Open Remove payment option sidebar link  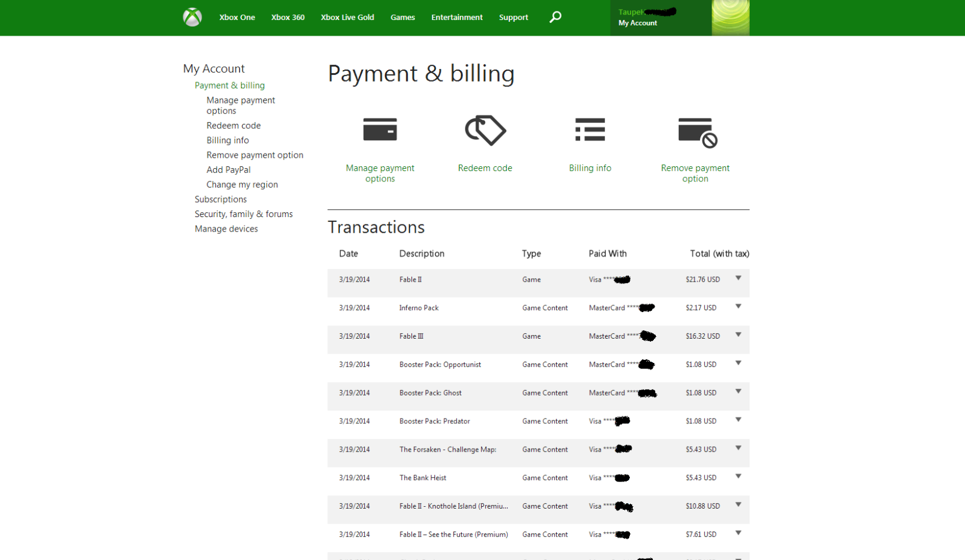click(255, 155)
